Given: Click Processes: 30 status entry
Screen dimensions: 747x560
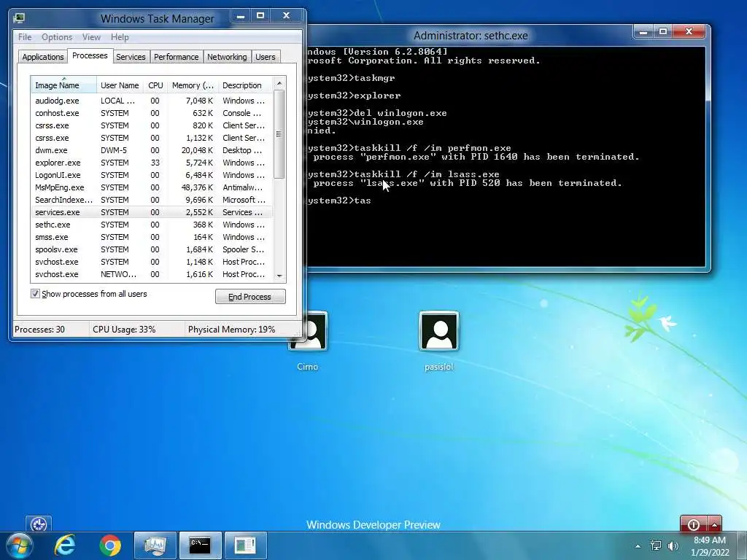Looking at the screenshot, I should pos(39,330).
